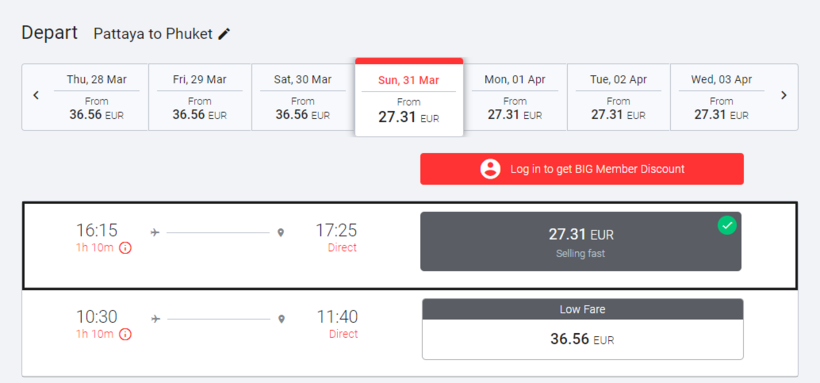Image resolution: width=820 pixels, height=383 pixels.
Task: Choose the 36.56 EUR Low Fare option
Action: [x=583, y=329]
